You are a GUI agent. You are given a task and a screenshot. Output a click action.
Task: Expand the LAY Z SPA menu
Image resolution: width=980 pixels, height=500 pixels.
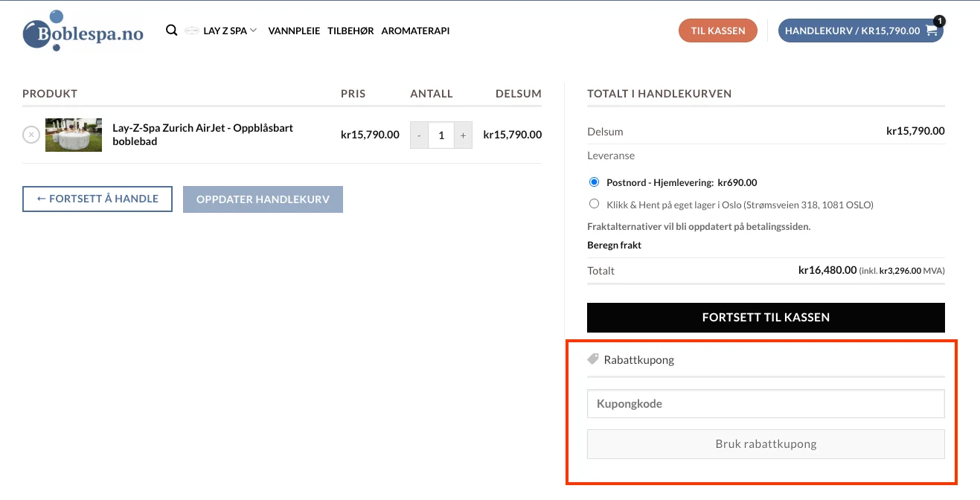[x=230, y=31]
